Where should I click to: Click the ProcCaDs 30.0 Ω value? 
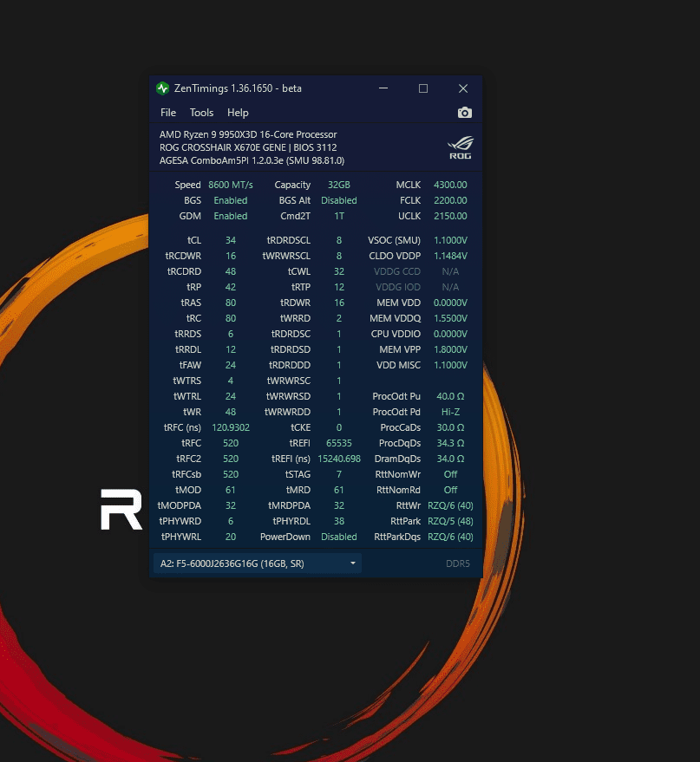[x=450, y=427]
